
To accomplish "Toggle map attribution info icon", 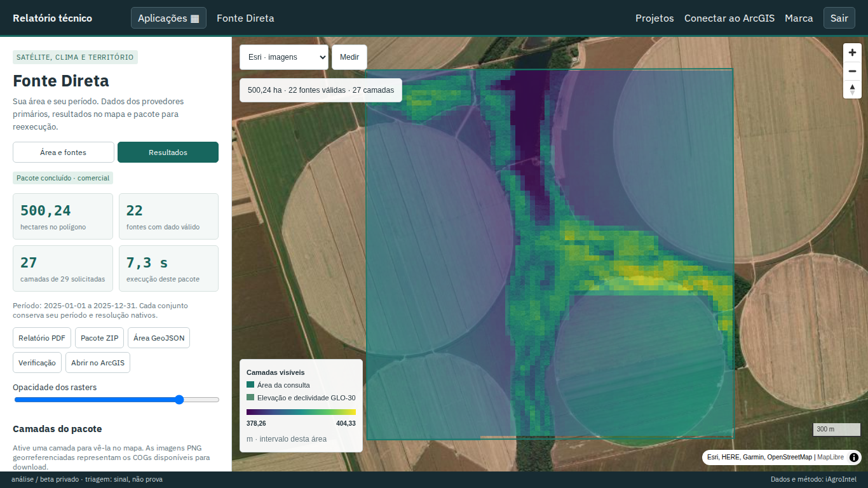I will [x=854, y=457].
